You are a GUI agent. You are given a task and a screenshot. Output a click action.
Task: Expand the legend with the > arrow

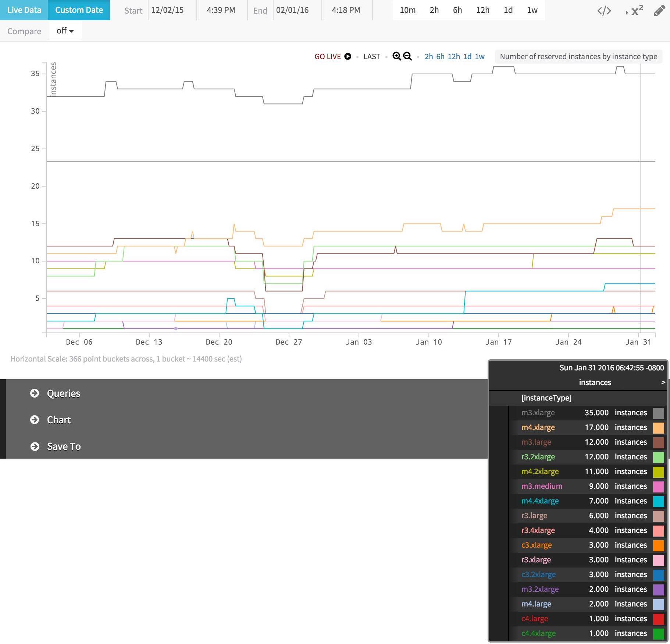coord(663,383)
